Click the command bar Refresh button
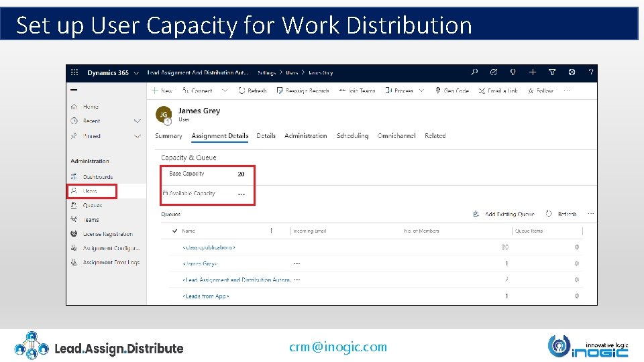The width and height of the screenshot is (644, 362). [x=253, y=90]
